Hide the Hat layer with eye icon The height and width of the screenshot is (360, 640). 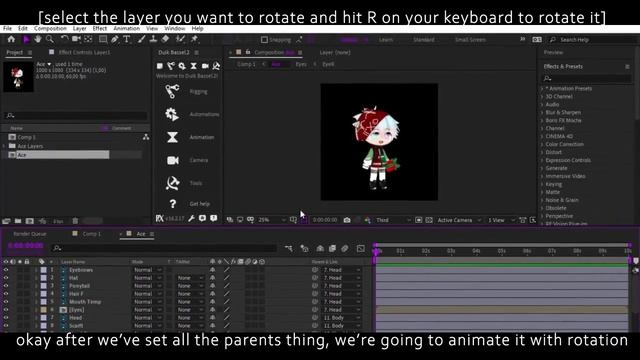pyautogui.click(x=6, y=278)
